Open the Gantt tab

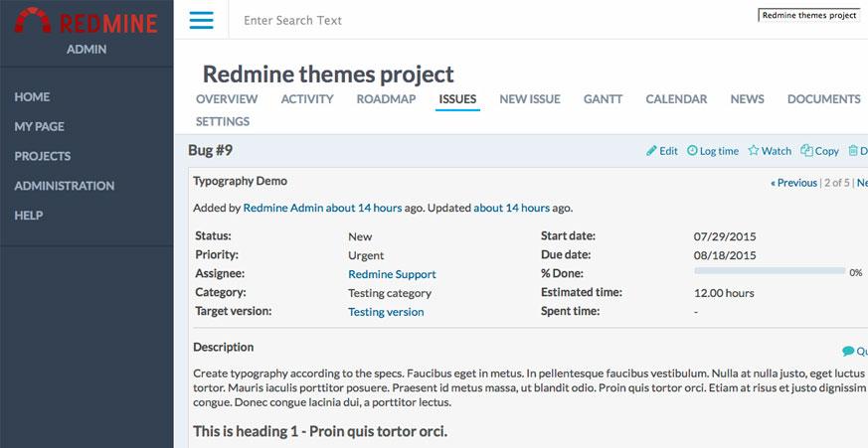[604, 99]
